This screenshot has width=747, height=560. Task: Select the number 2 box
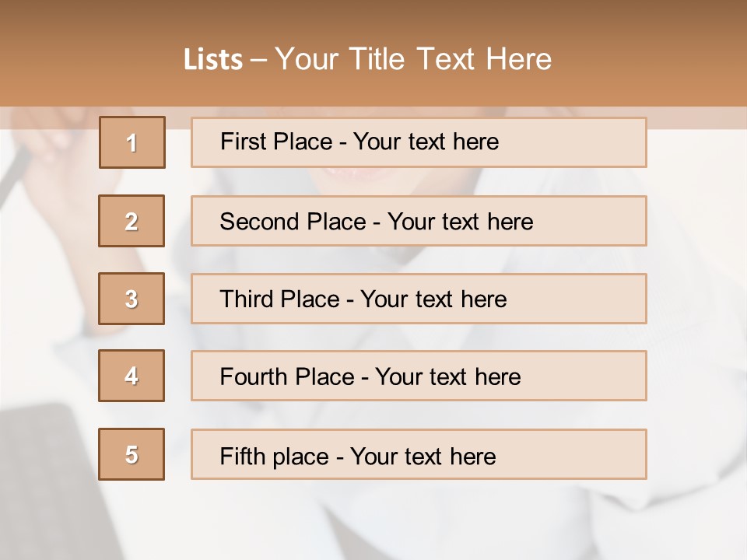point(132,221)
